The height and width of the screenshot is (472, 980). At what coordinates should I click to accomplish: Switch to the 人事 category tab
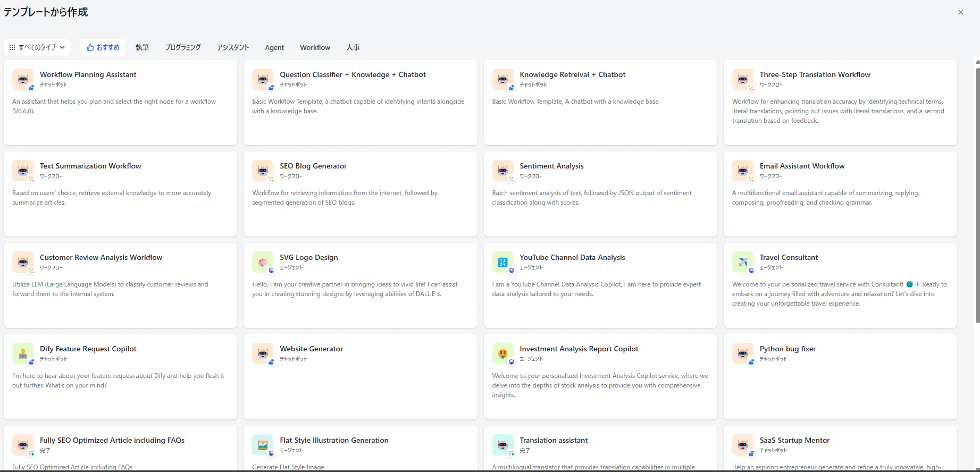pyautogui.click(x=353, y=47)
